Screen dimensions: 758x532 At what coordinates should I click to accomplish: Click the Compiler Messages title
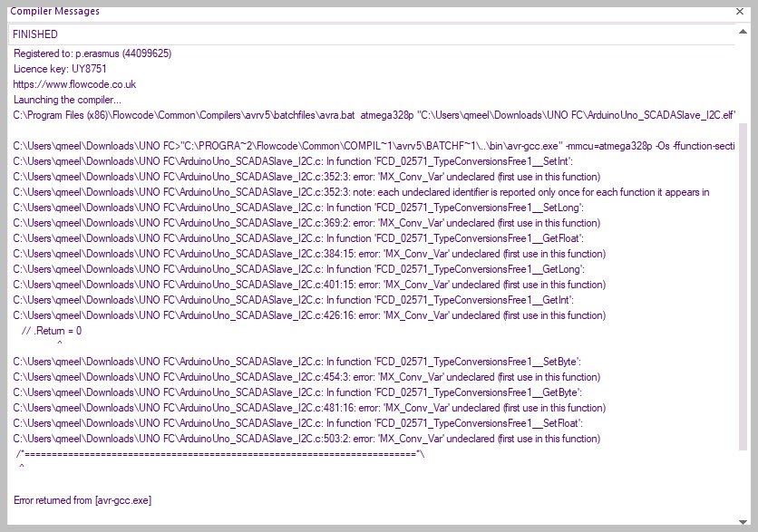pos(54,11)
